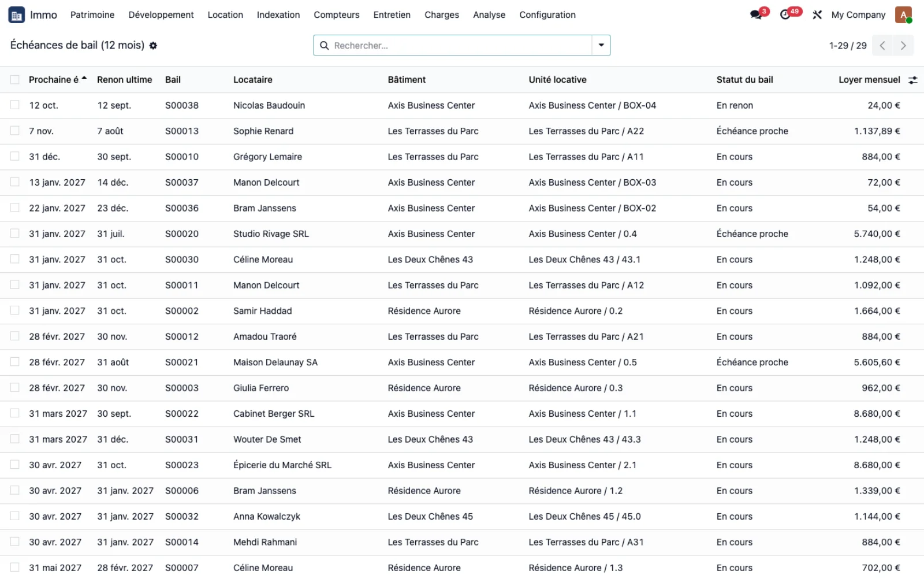The width and height of the screenshot is (924, 578).
Task: Click the gear icon beside Échéances de bail
Action: tap(153, 46)
